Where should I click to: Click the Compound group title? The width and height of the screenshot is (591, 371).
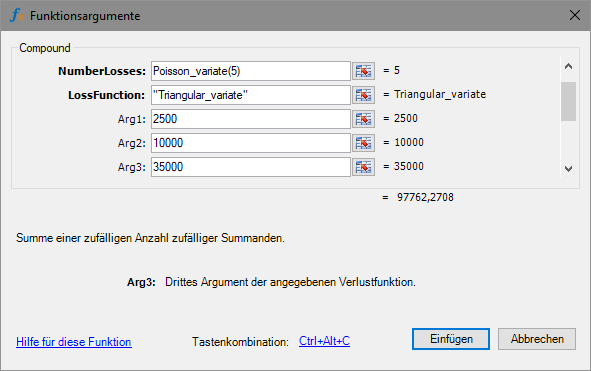(45, 48)
